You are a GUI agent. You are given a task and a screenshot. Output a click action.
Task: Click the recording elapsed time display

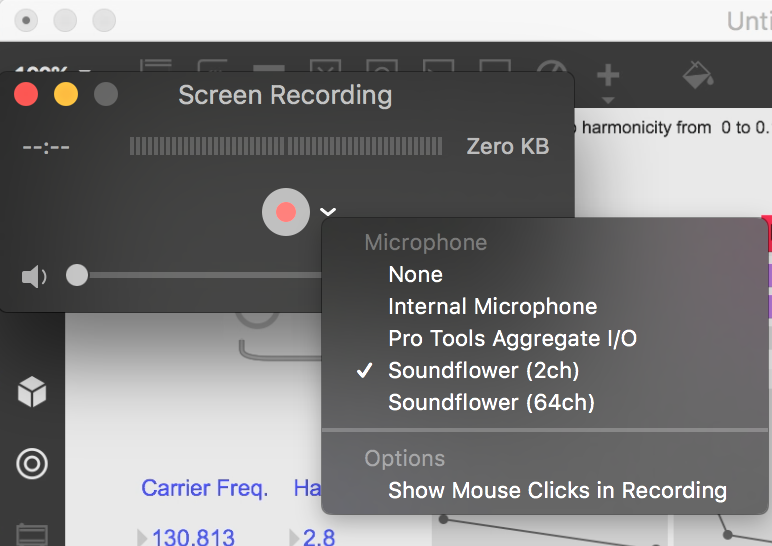pos(46,147)
